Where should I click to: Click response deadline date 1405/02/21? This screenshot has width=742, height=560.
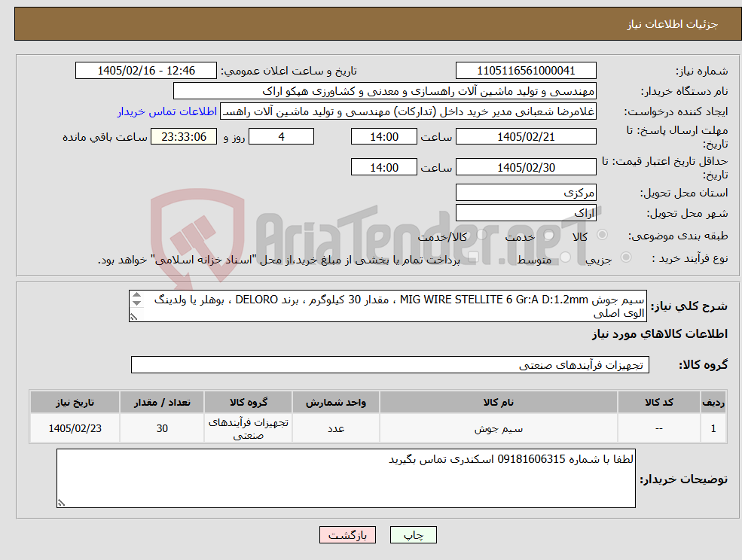coord(526,137)
